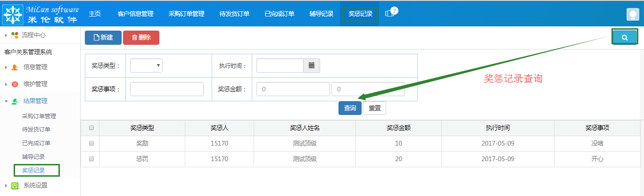
Task: Collapse the 结果管理 sidebar section
Action: tap(35, 101)
